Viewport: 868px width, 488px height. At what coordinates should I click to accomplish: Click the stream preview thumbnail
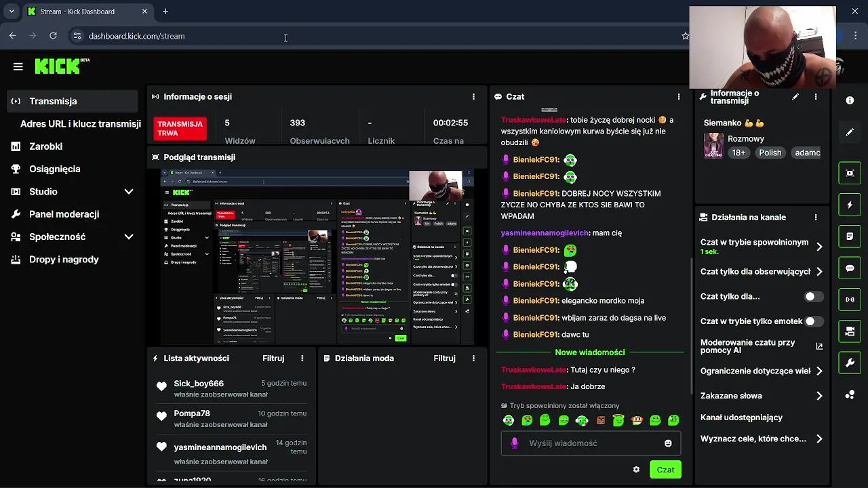(x=317, y=257)
